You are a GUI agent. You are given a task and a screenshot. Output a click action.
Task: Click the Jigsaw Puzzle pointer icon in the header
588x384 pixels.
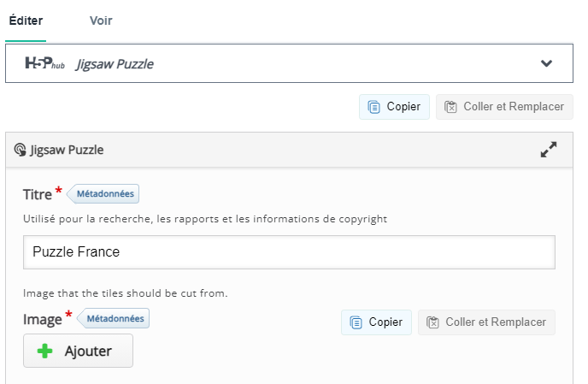coord(20,150)
